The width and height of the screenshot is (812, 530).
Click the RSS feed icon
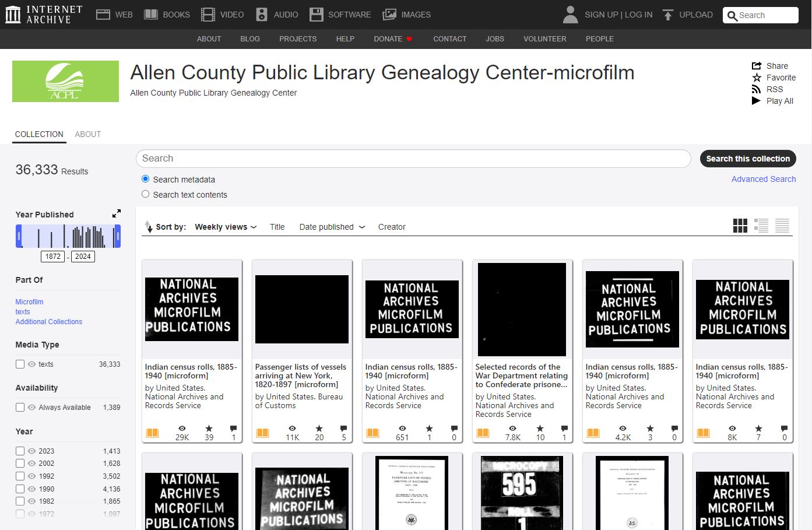pos(757,89)
